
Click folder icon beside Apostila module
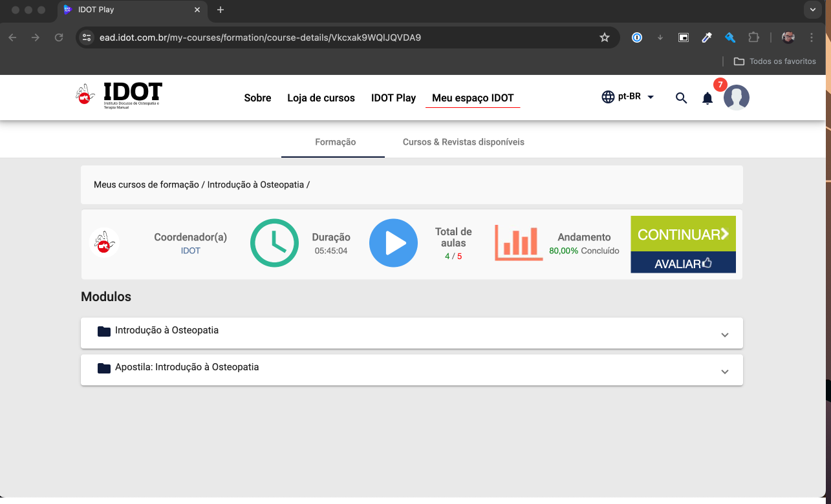coord(104,368)
